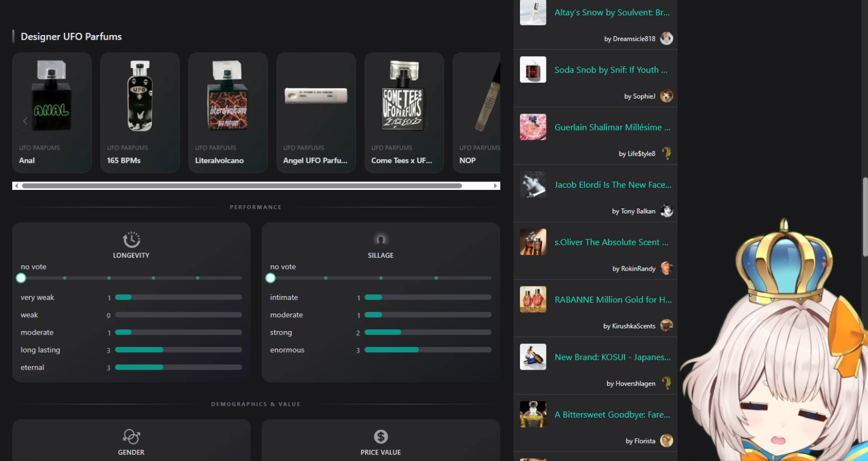Click author name Florista

645,441
